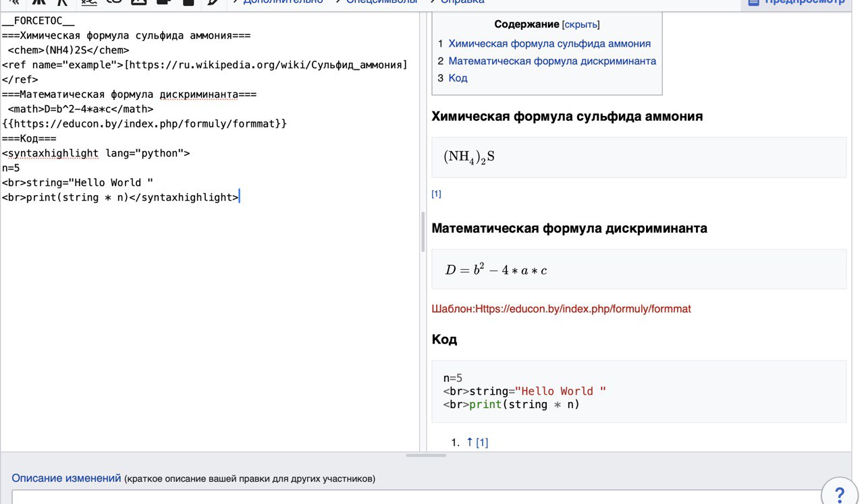Viewport: 864px width, 504px height.
Task: Click the ===Химическая формула сульфида аммония=== source line
Action: point(126,36)
